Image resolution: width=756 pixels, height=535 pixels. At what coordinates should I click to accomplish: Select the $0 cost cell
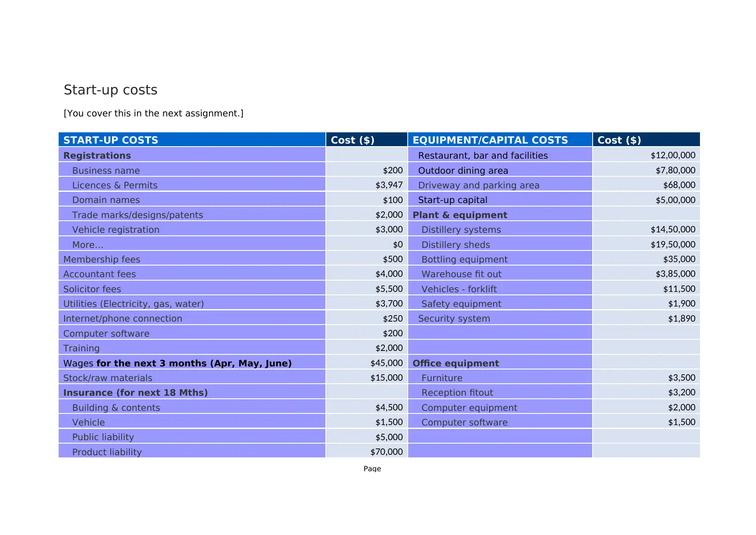click(397, 244)
